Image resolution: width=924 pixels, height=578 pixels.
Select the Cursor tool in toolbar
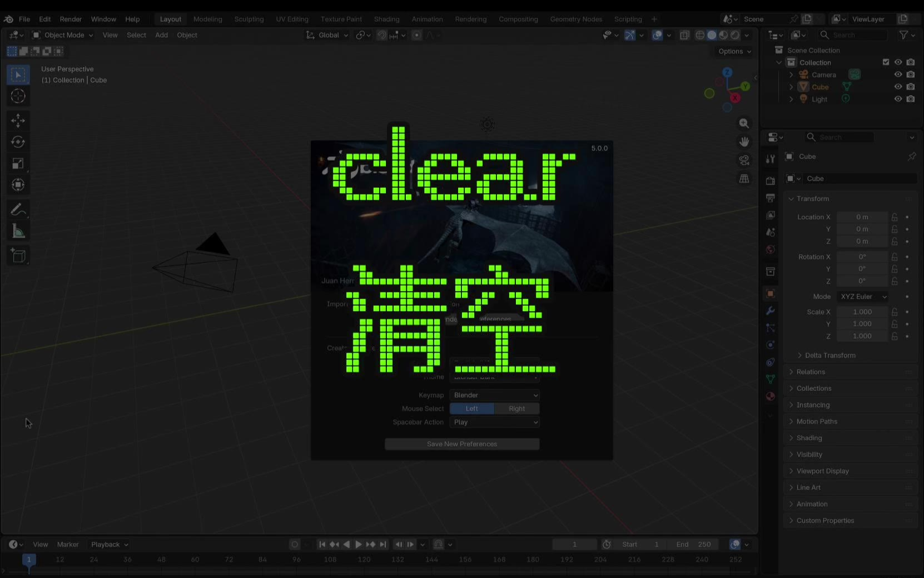18,96
